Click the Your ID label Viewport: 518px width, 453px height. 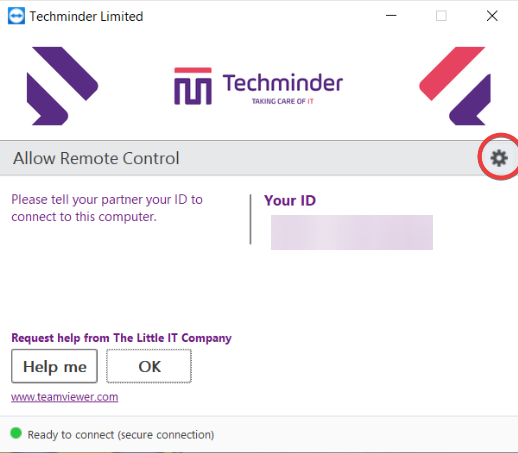point(290,201)
